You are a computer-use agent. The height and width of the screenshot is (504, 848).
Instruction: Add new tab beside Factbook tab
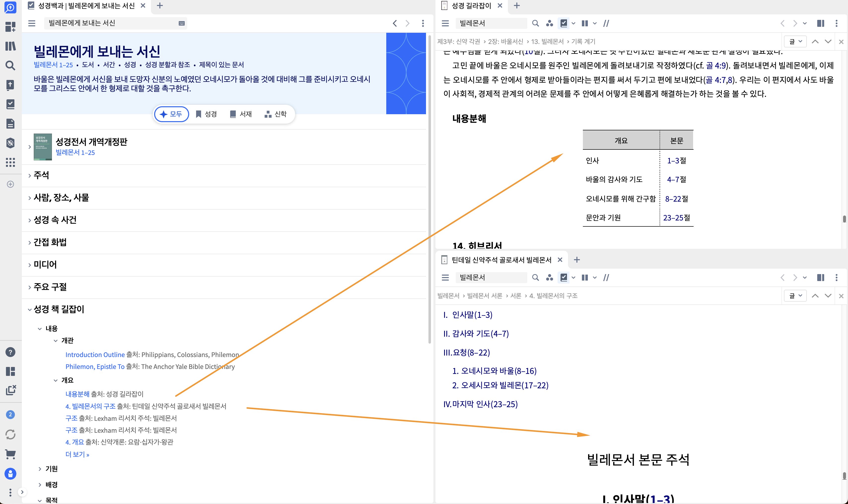tap(160, 6)
